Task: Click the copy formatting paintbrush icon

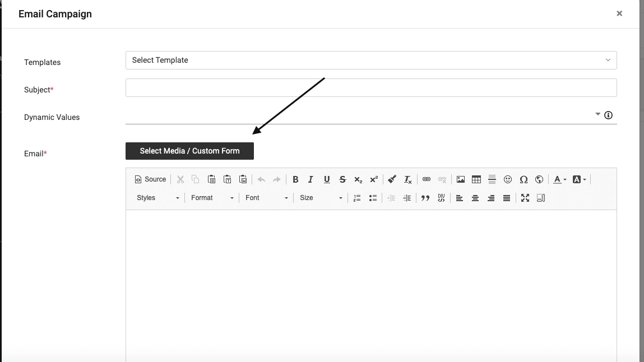Action: 392,179
